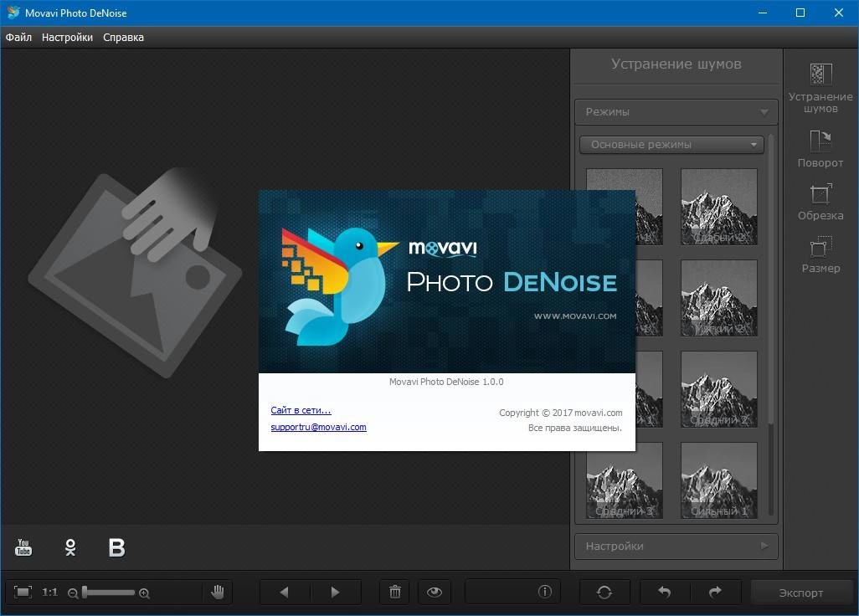The height and width of the screenshot is (616, 859).
Task: Click the zoom out magnifier icon
Action: (73, 593)
